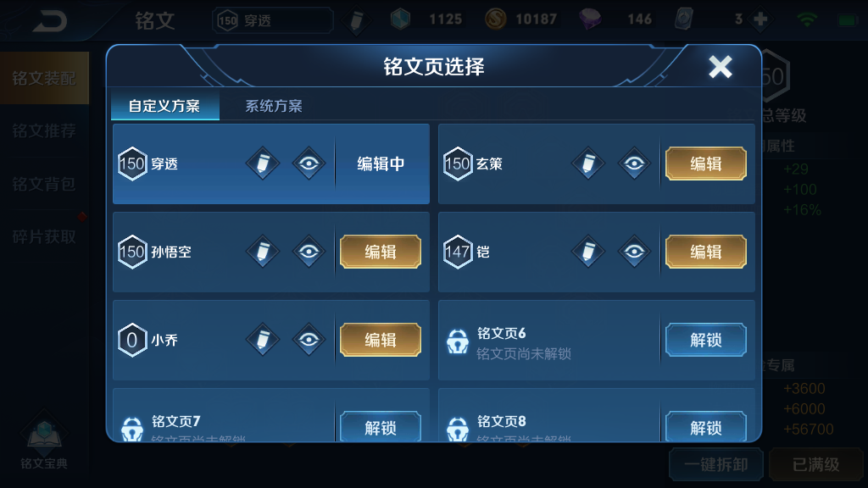Click pencil icon next to 铠 page
Screen dimensions: 868x488
coord(588,252)
